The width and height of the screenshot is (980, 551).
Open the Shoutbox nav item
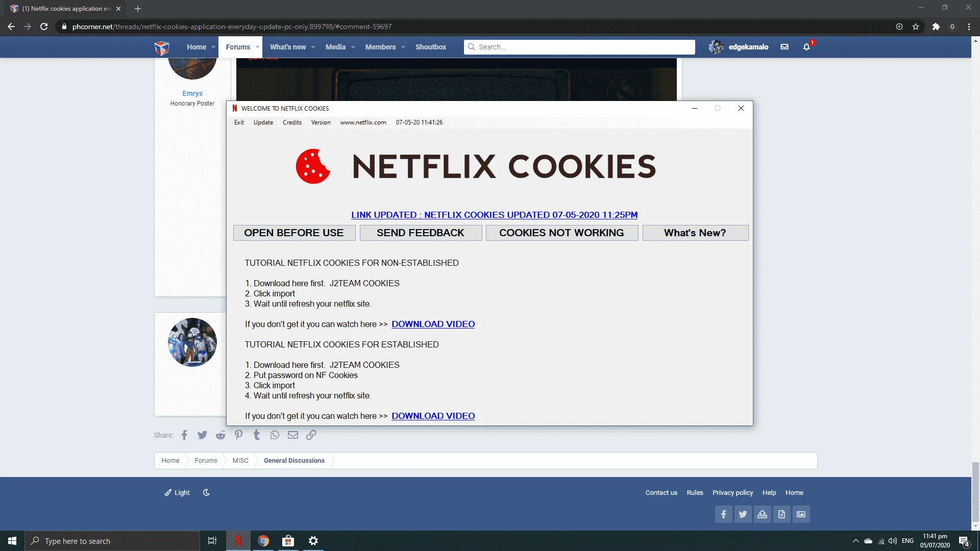tap(431, 47)
